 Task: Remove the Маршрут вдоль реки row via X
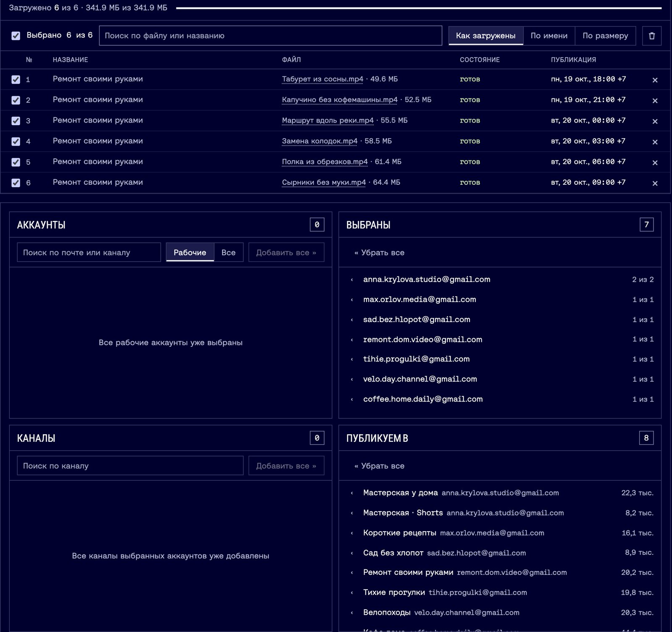pos(655,121)
